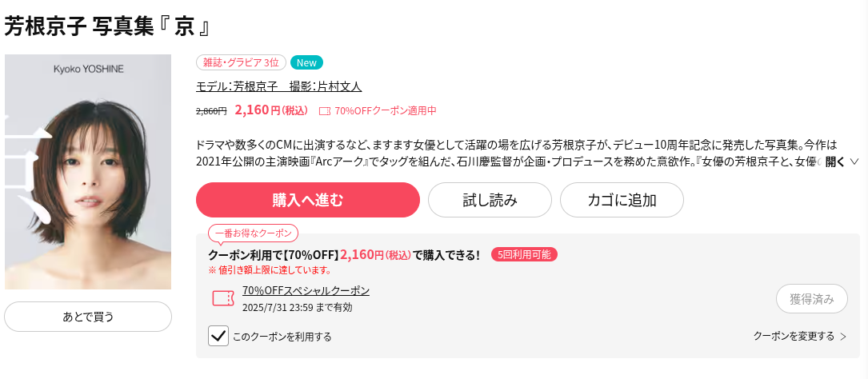Viewport: 868px width, 379px height.
Task: Open the 試し読み preview
Action: coord(490,200)
